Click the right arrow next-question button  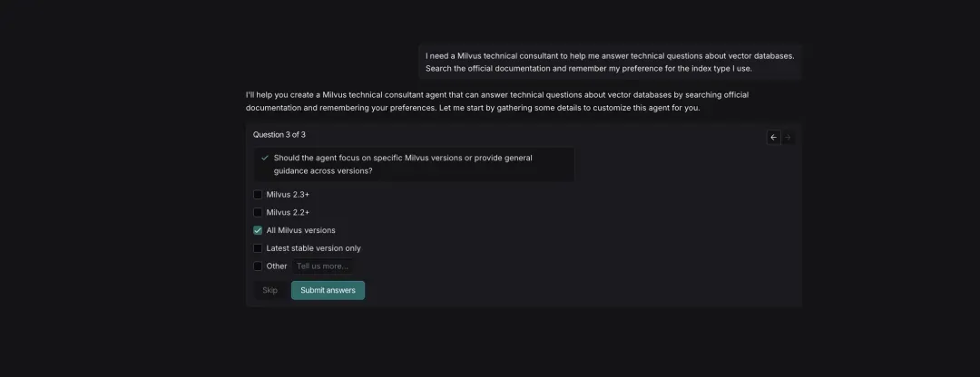[x=788, y=138]
